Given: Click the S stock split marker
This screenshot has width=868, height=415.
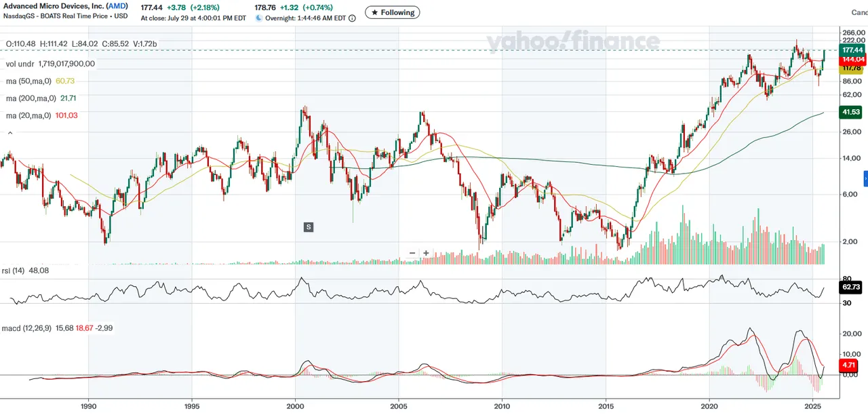Looking at the screenshot, I should click(x=309, y=226).
